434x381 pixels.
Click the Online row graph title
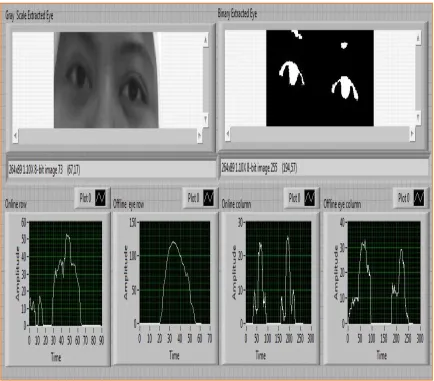coord(16,204)
